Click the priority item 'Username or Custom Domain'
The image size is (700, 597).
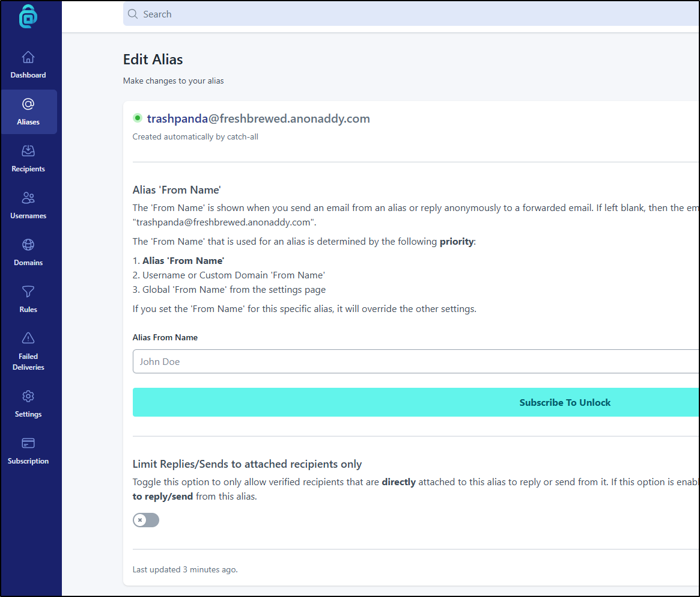click(x=228, y=275)
